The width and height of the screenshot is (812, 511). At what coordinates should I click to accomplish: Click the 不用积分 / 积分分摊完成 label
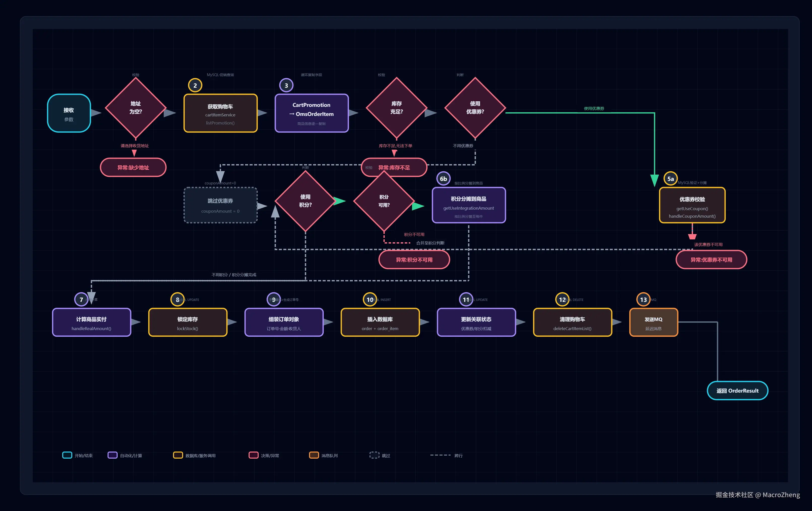[x=234, y=275]
